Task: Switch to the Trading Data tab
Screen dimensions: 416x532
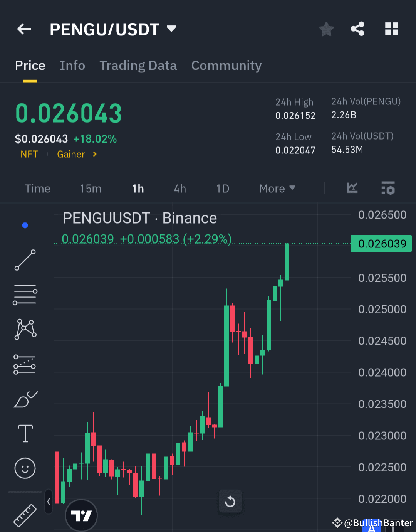Action: [138, 66]
